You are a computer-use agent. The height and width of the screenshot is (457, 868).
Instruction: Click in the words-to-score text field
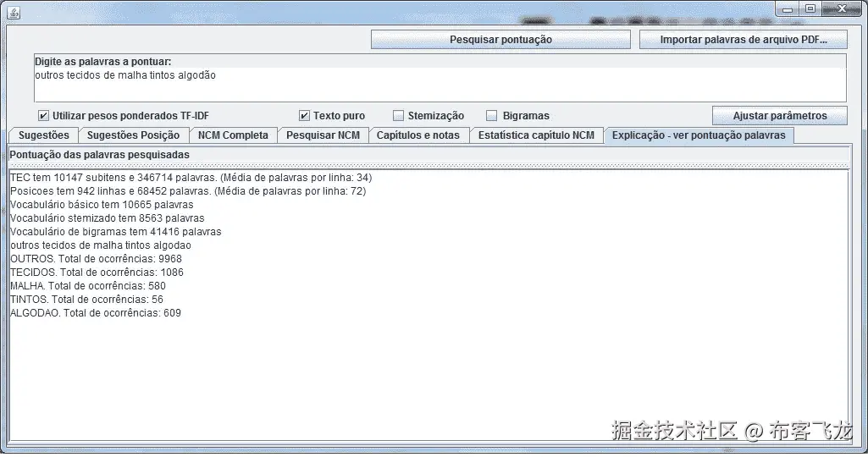point(440,84)
